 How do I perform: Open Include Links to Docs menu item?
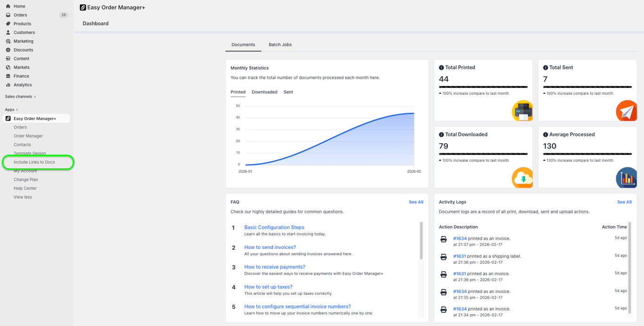point(34,162)
